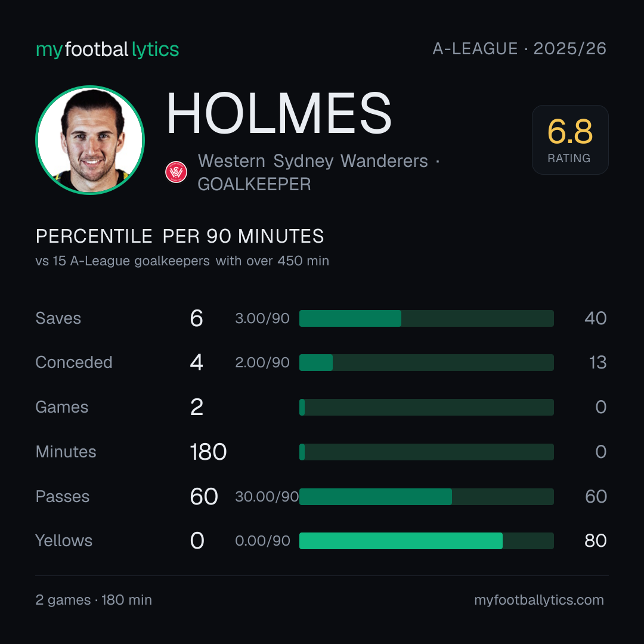Select the Yellows percentile value 80
Screen dimensions: 644x644
(596, 540)
